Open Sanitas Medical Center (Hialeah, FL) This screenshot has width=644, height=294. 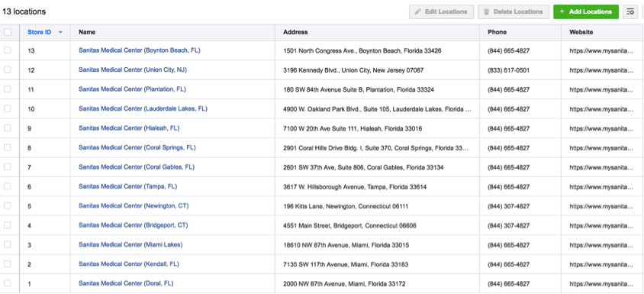[x=129, y=128]
